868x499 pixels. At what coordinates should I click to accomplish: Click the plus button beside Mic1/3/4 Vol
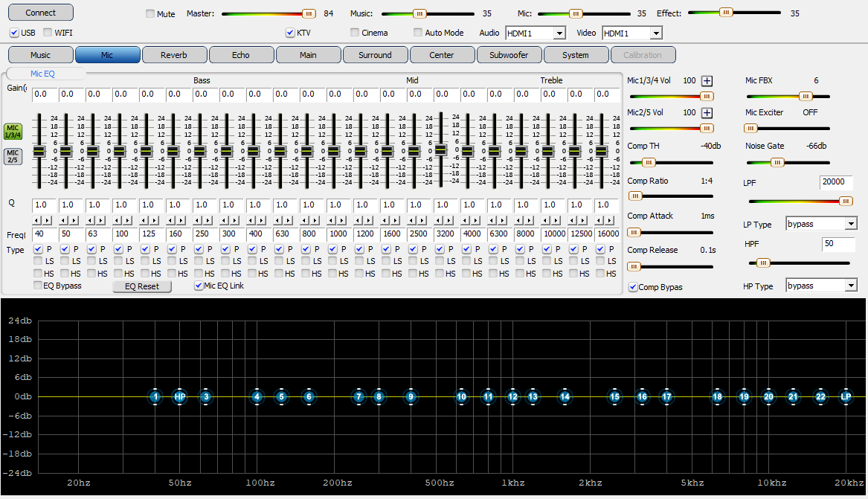(x=707, y=81)
